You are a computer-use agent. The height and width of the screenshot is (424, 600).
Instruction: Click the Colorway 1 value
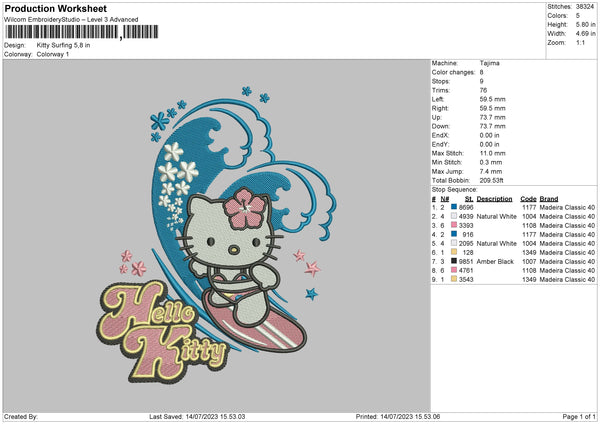pos(56,53)
